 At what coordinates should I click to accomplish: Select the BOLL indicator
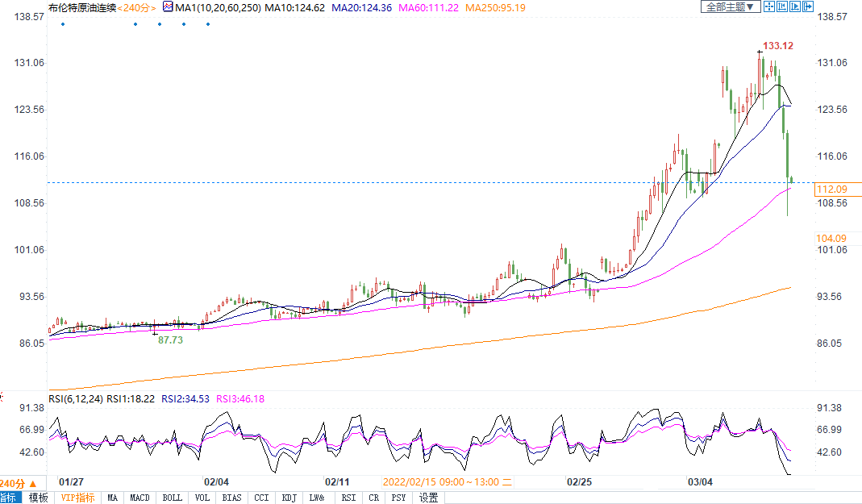[173, 498]
